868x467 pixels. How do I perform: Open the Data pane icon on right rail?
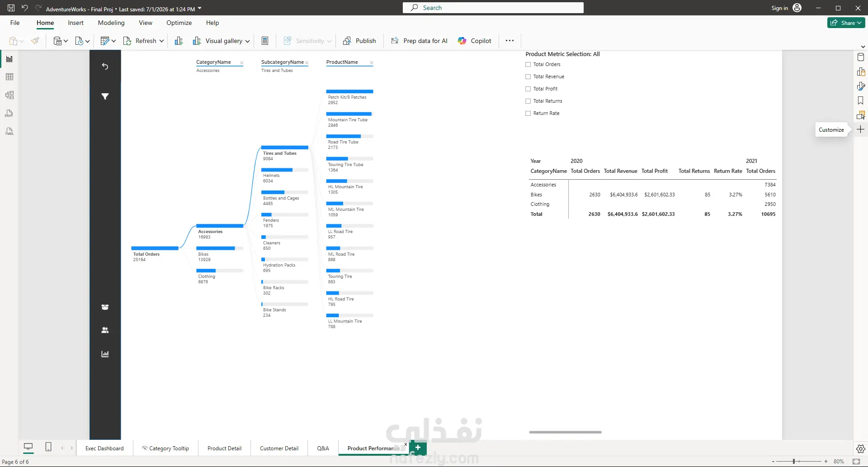pyautogui.click(x=861, y=57)
